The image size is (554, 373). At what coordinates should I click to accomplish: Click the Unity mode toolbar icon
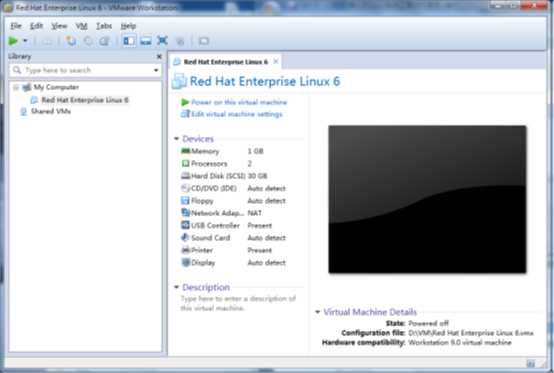tap(180, 41)
